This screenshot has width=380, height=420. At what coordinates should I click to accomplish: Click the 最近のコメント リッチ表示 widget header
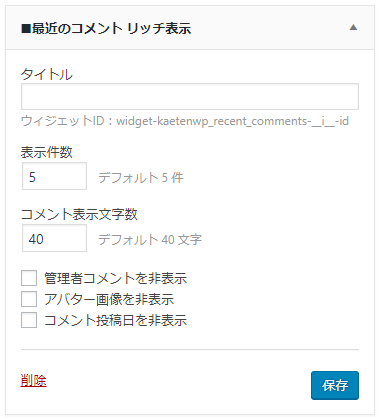[x=190, y=28]
